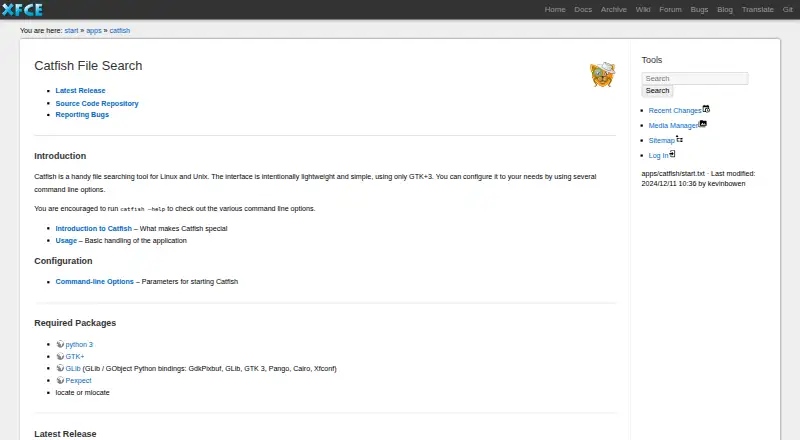800x440 pixels.
Task: Go to 'start' breadcrumb link
Action: click(x=71, y=31)
